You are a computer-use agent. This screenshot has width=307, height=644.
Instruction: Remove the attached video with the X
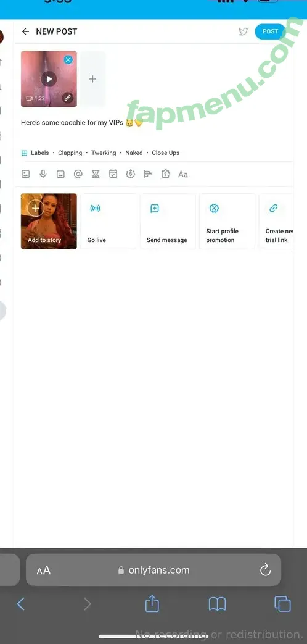pyautogui.click(x=68, y=60)
